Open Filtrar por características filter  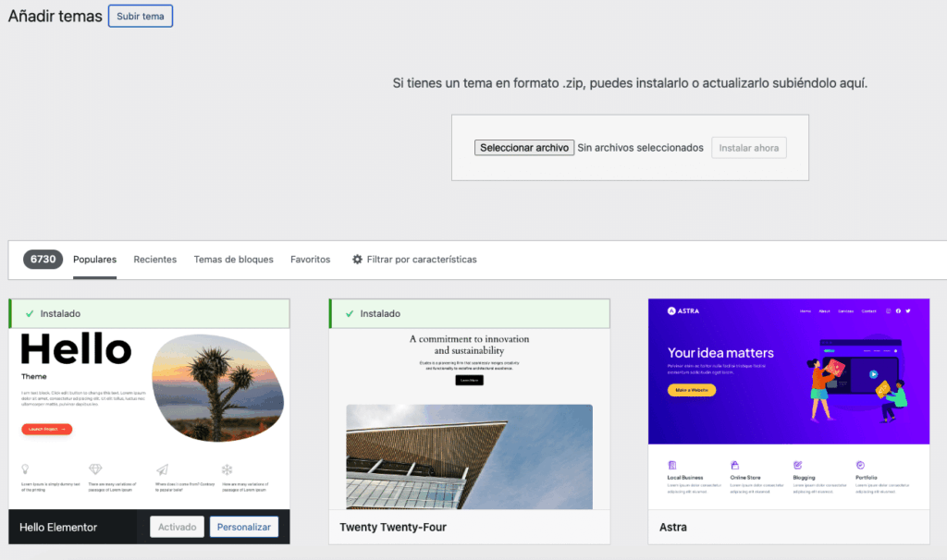coord(415,260)
